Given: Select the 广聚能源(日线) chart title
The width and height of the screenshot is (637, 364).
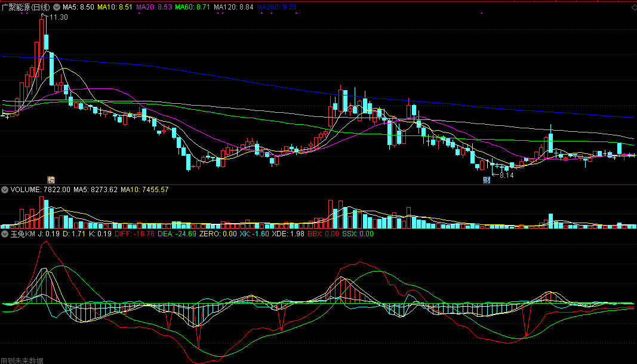Looking at the screenshot, I should click(26, 7).
